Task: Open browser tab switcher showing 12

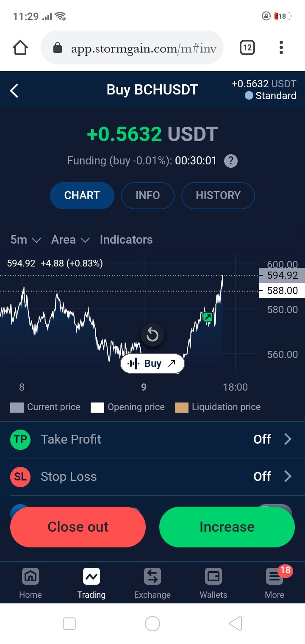Action: [247, 48]
